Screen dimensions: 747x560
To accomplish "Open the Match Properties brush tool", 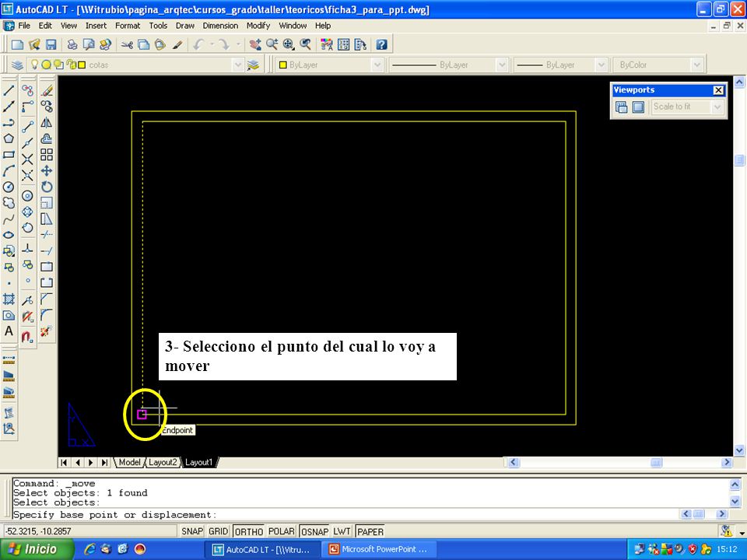I will pyautogui.click(x=177, y=45).
